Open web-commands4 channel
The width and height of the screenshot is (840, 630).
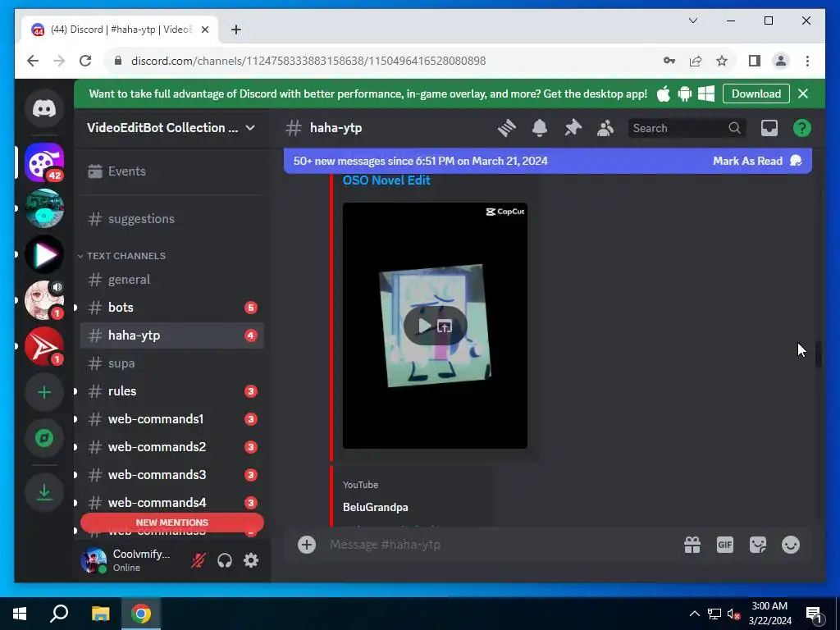[172, 503]
